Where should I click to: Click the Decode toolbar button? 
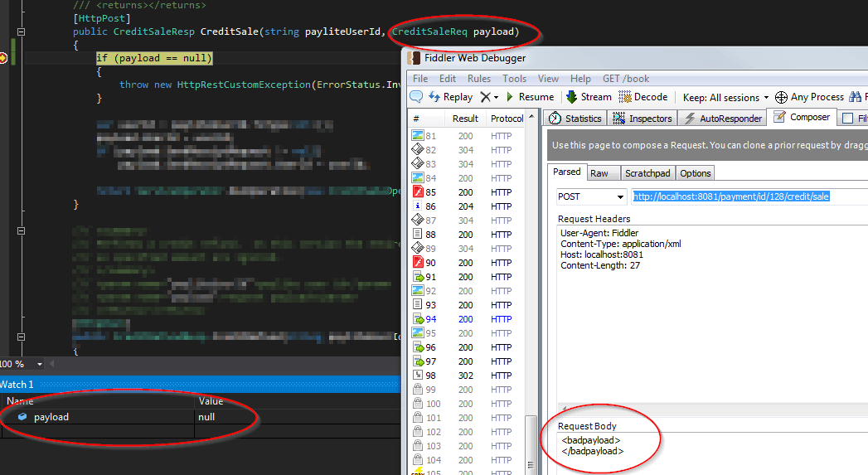coord(644,97)
